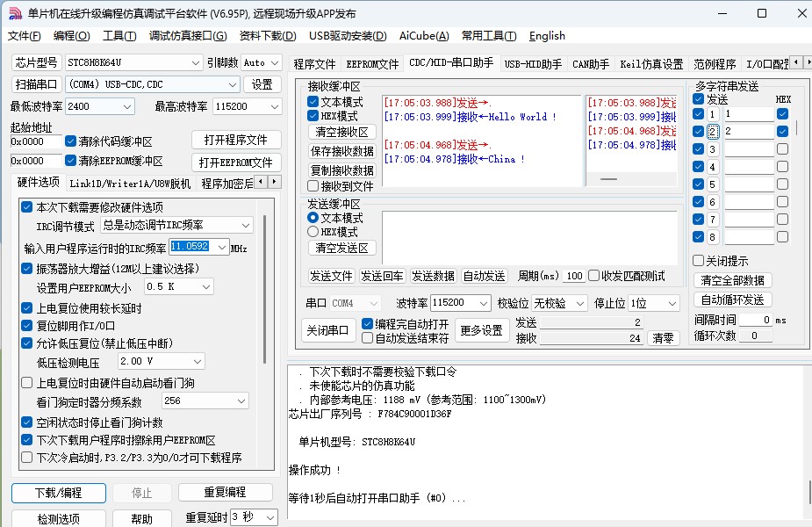
Task: Open the AiCube(A) menu
Action: pos(424,36)
